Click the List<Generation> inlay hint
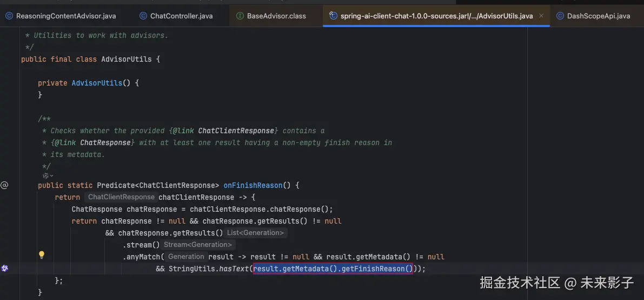Viewport: 644px width, 300px height. 256,232
